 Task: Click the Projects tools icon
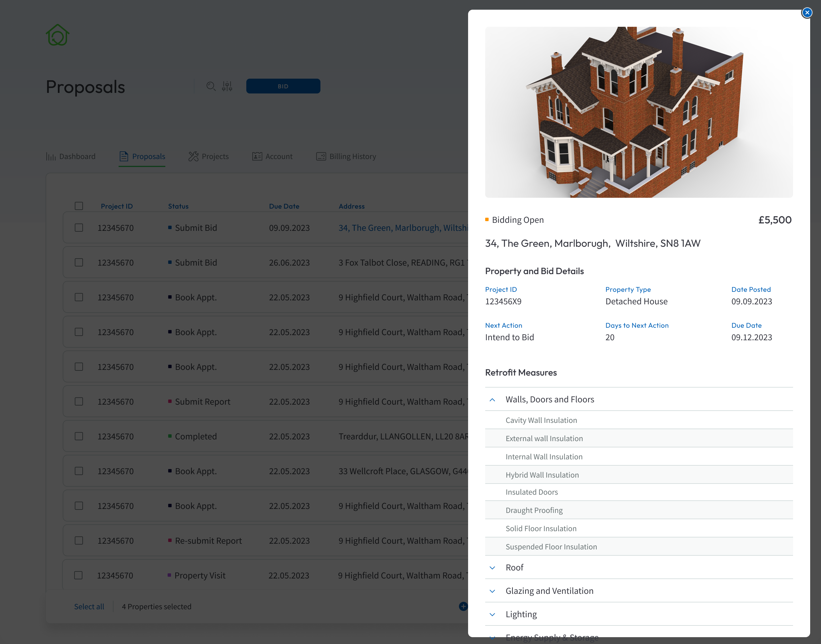coord(193,156)
